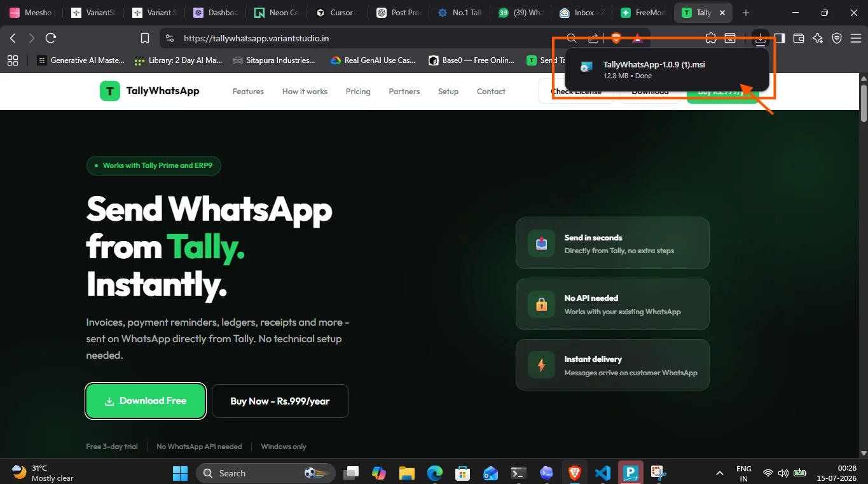Image resolution: width=868 pixels, height=484 pixels.
Task: Switch to the Post Process tab
Action: [399, 13]
